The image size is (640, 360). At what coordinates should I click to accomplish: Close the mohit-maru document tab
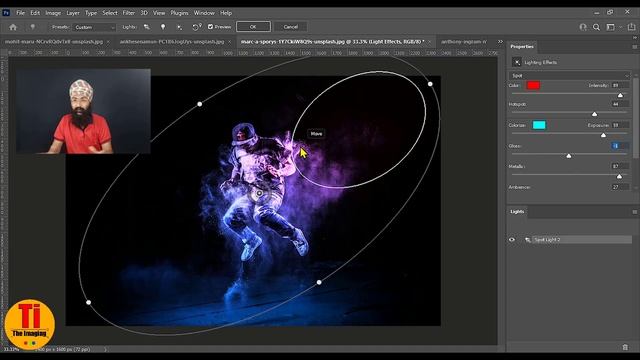(x=108, y=42)
